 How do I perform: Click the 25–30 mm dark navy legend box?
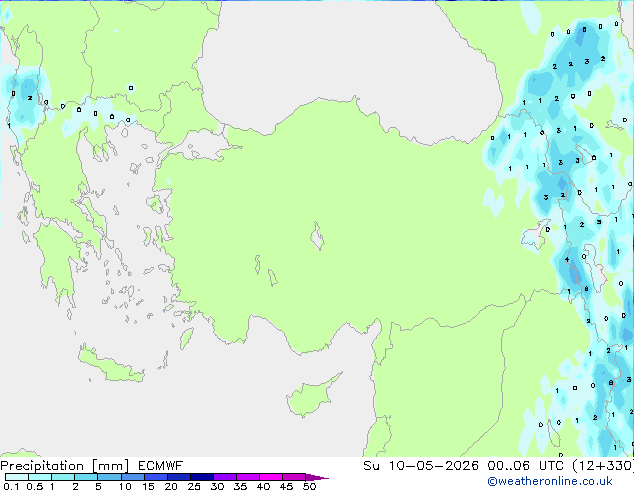tap(202, 477)
